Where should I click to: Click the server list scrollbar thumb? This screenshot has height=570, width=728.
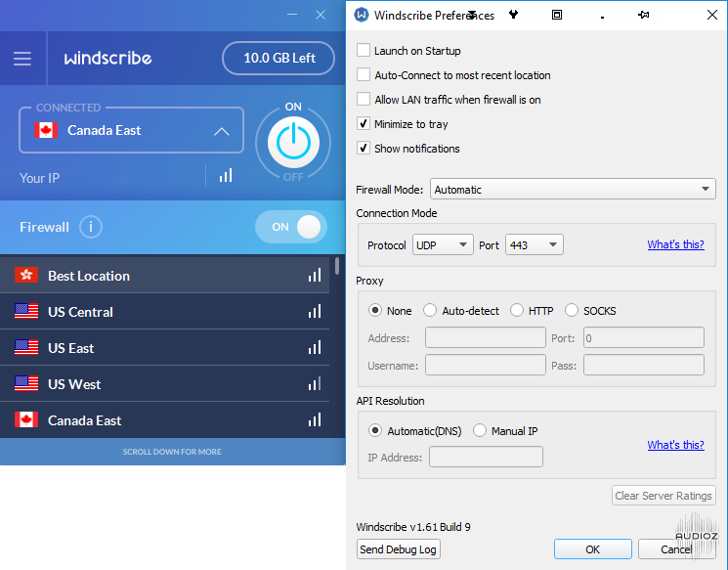(337, 266)
